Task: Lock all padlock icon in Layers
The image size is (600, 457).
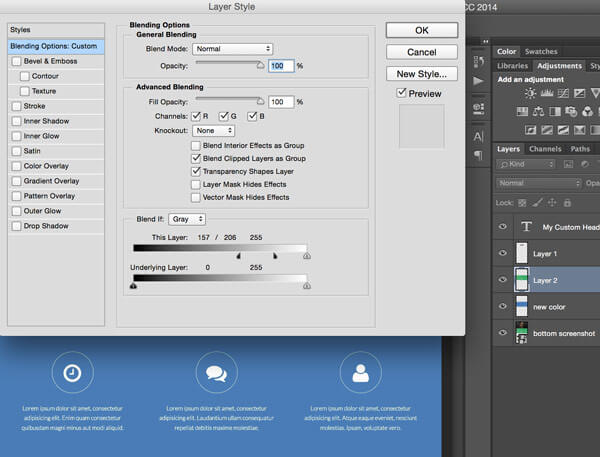Action: (567, 202)
